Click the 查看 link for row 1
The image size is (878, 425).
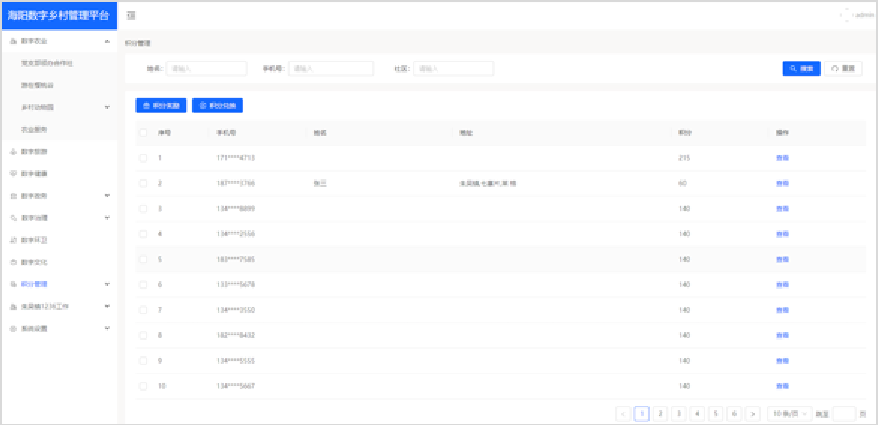tap(782, 158)
